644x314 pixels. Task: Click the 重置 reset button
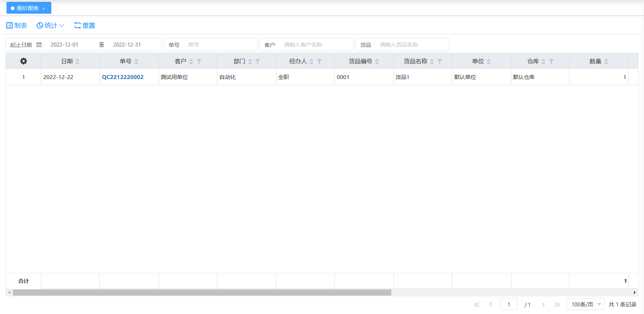point(85,26)
